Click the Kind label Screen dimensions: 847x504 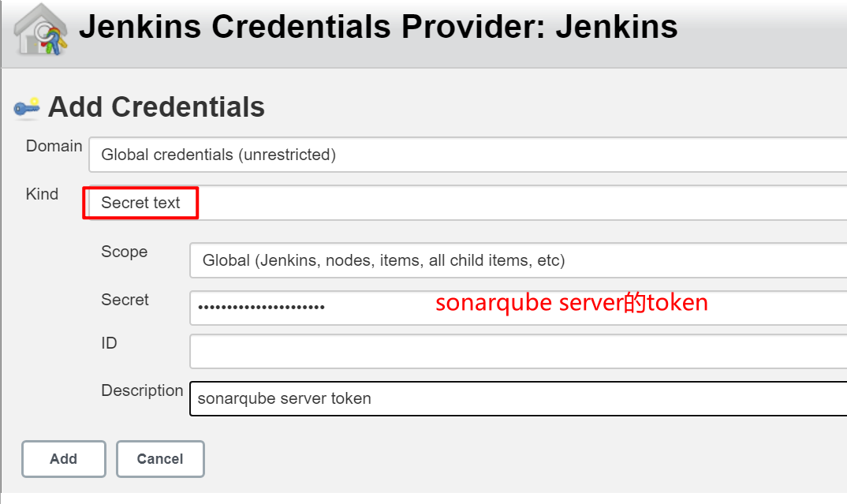pos(42,194)
